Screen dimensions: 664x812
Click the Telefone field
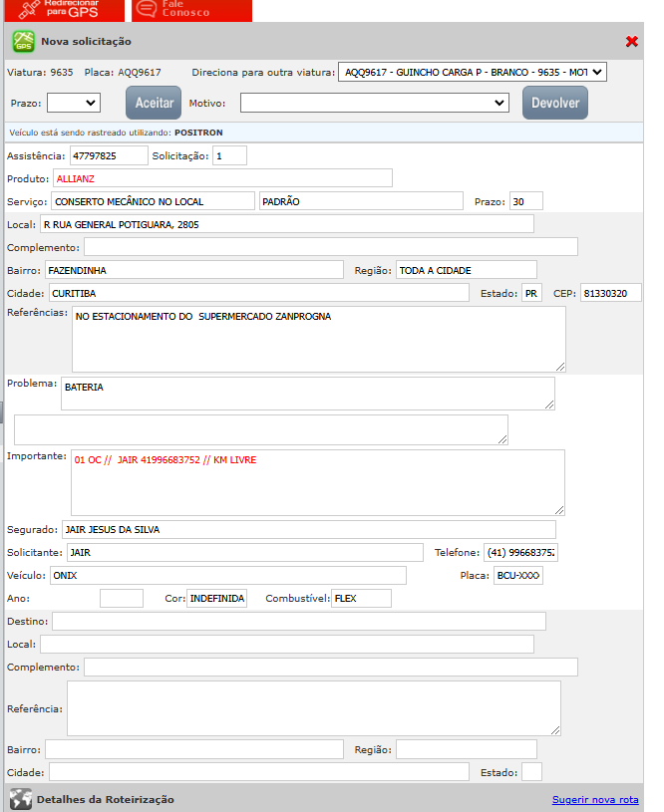521,552
